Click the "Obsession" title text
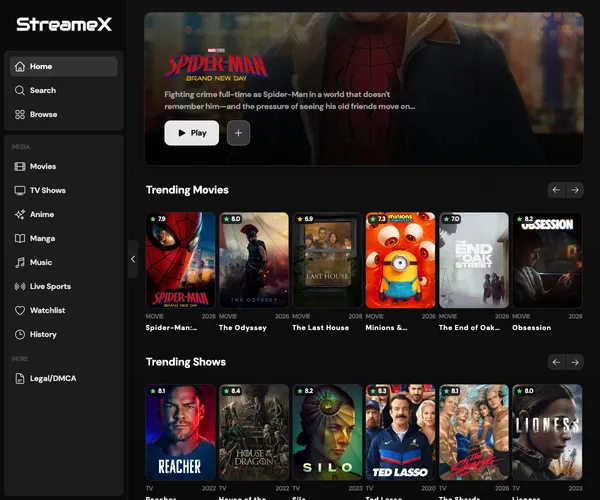 (x=532, y=328)
